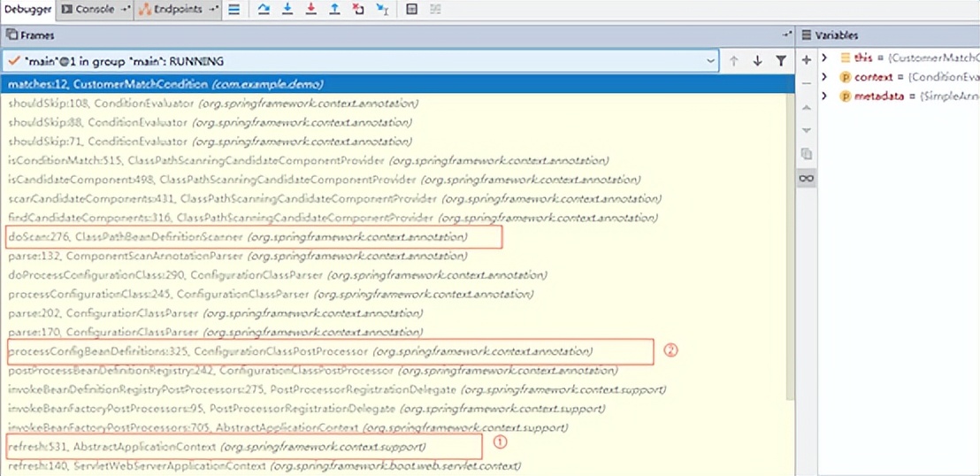
Task: Click the greyed Trace Current Stream Chain icon
Action: coord(435,10)
